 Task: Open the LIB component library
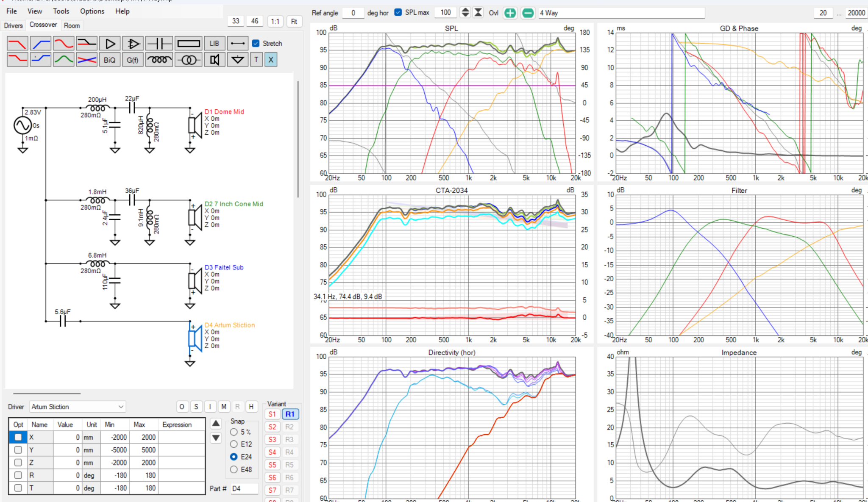(x=214, y=44)
